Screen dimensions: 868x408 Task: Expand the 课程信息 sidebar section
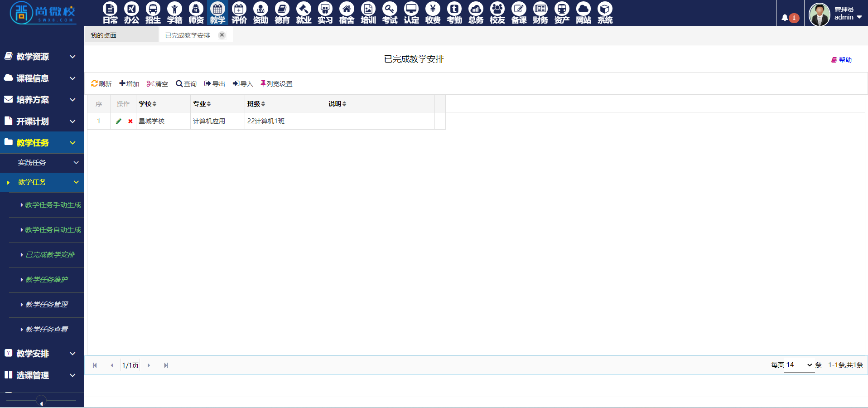[42, 78]
